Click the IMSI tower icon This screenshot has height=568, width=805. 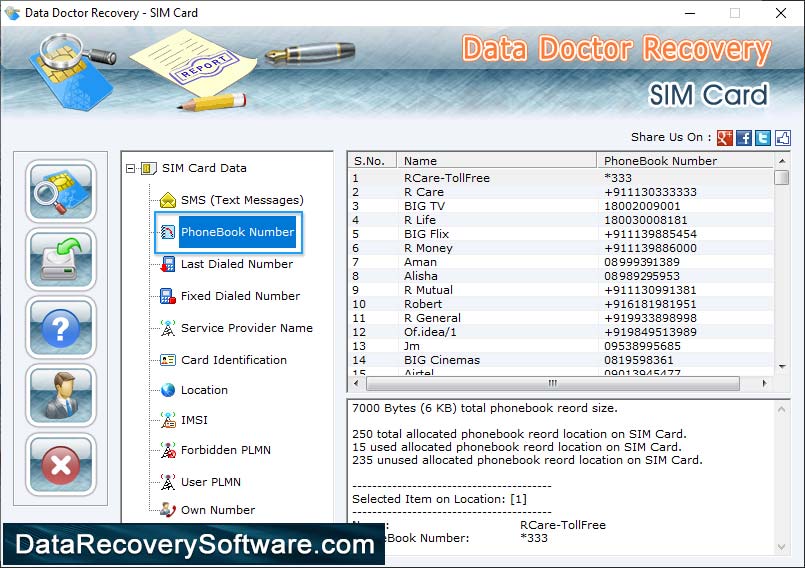[168, 420]
